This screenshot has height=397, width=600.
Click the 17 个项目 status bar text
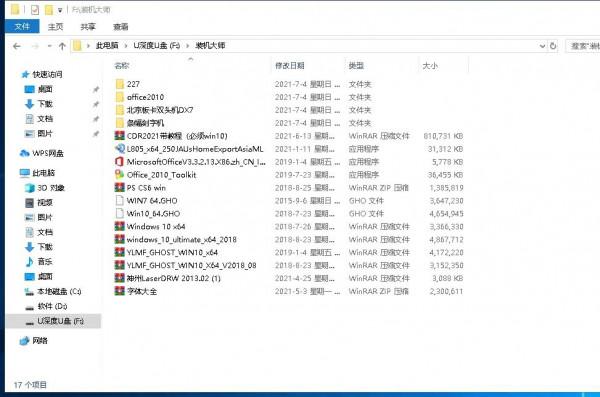[30, 385]
